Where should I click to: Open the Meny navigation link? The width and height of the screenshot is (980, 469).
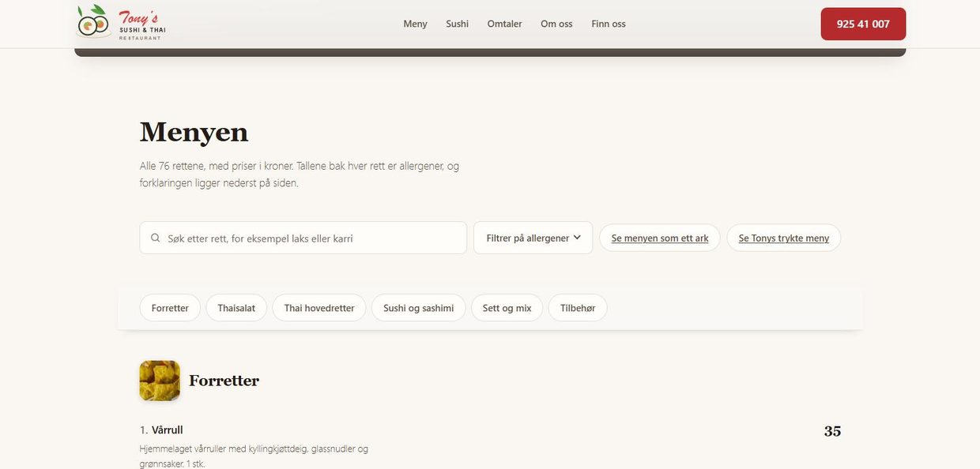pos(415,24)
